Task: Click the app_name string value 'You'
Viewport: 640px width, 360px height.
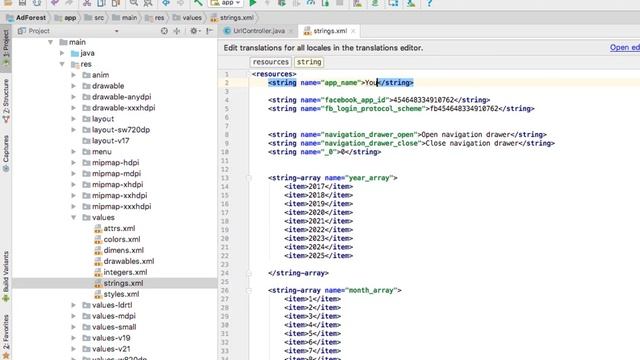Action: tap(371, 83)
